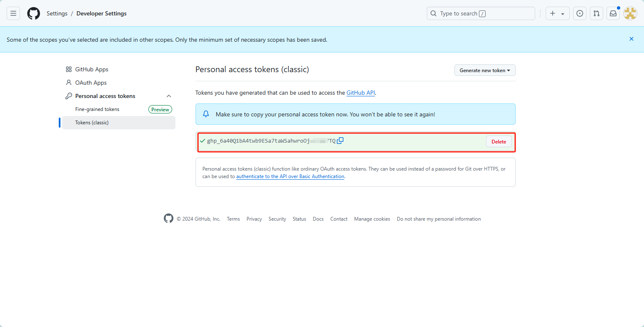
Task: Delete the newly generated token
Action: [499, 141]
